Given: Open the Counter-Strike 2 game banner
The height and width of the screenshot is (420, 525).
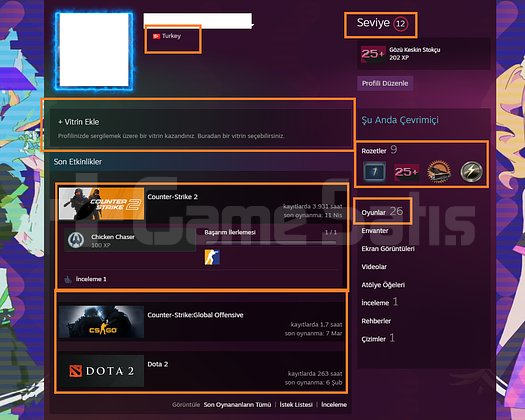Looking at the screenshot, I should click(x=101, y=204).
